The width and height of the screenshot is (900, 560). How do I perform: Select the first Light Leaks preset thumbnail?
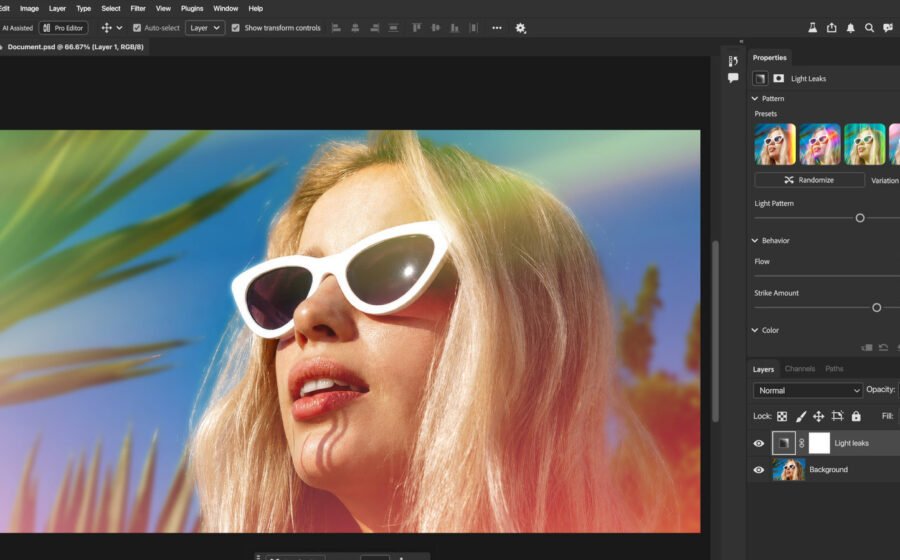775,144
